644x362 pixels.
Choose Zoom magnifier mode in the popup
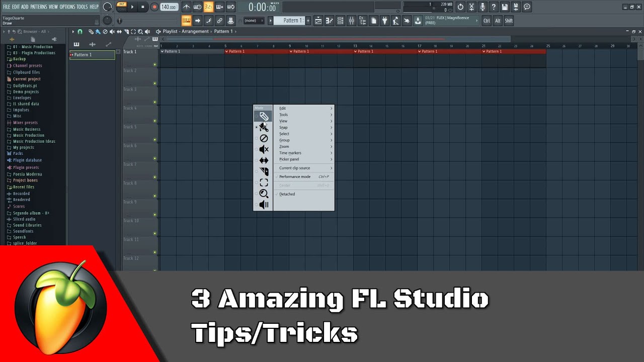[264, 194]
